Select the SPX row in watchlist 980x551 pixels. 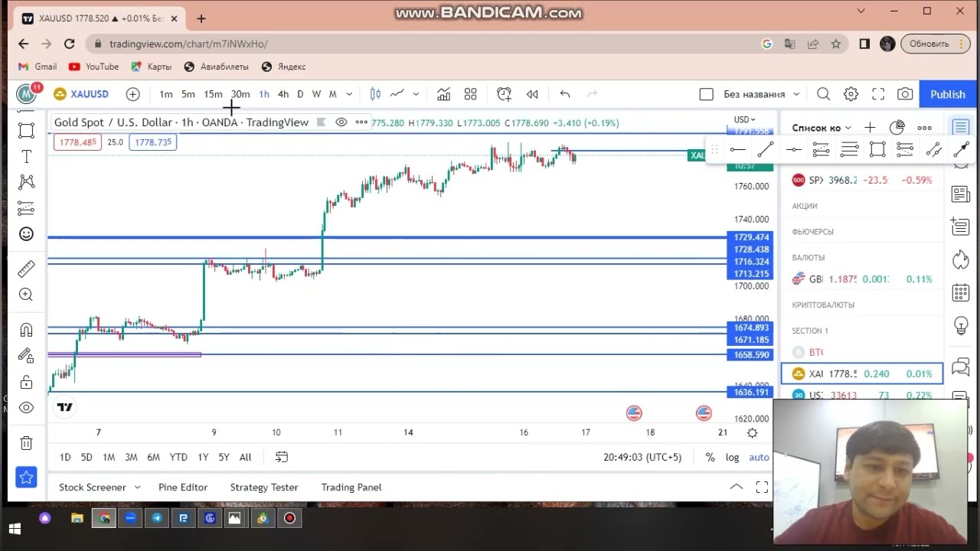pos(862,181)
